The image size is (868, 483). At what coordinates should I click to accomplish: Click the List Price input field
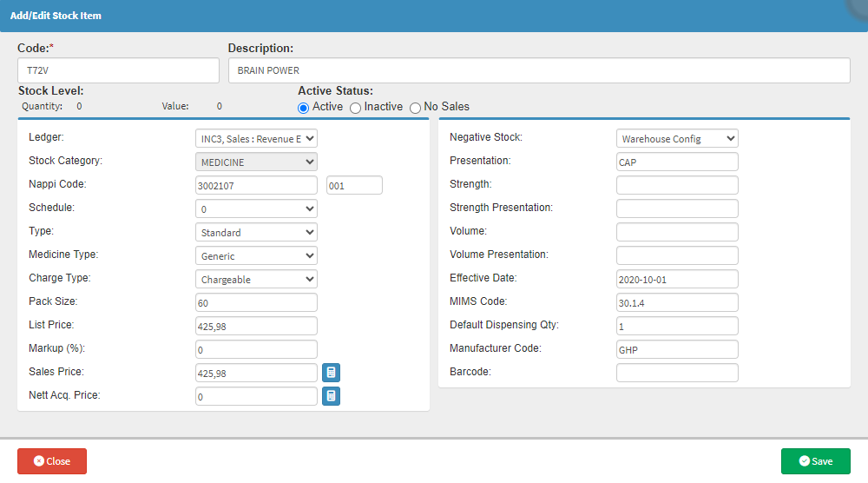[x=256, y=326]
